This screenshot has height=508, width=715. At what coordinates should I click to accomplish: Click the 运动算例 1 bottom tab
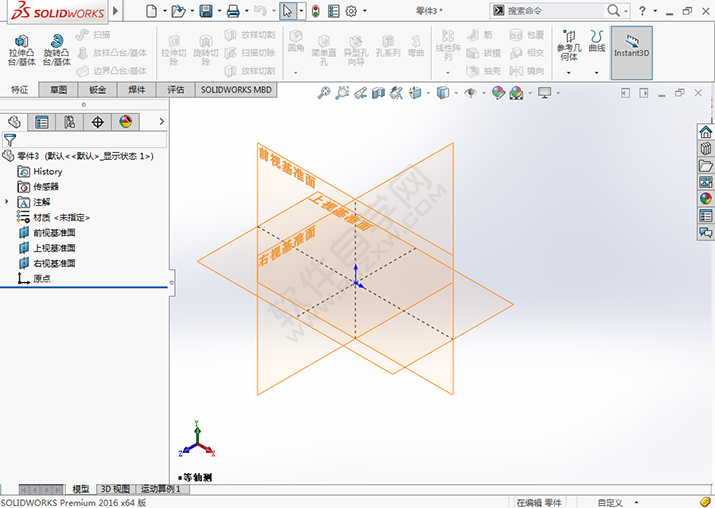[x=160, y=489]
